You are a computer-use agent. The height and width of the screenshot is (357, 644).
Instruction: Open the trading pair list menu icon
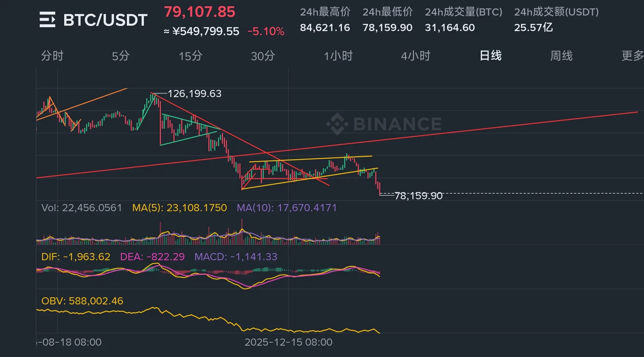[x=47, y=20]
